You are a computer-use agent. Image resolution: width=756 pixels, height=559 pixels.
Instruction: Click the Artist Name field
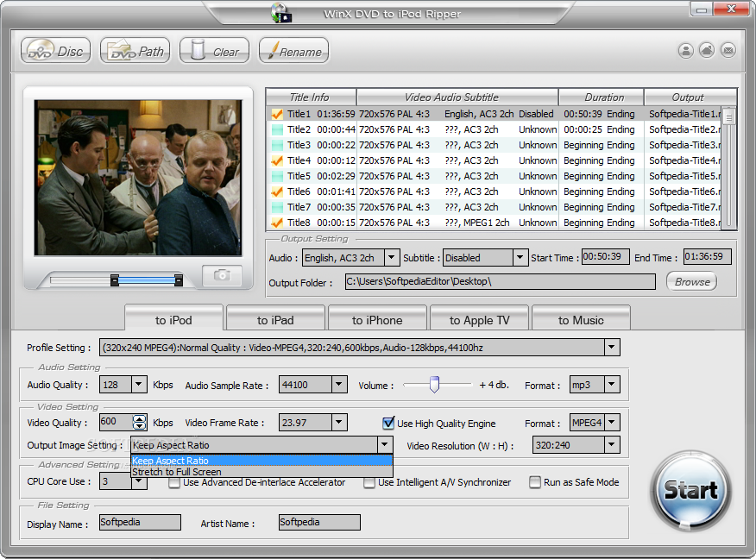click(319, 523)
